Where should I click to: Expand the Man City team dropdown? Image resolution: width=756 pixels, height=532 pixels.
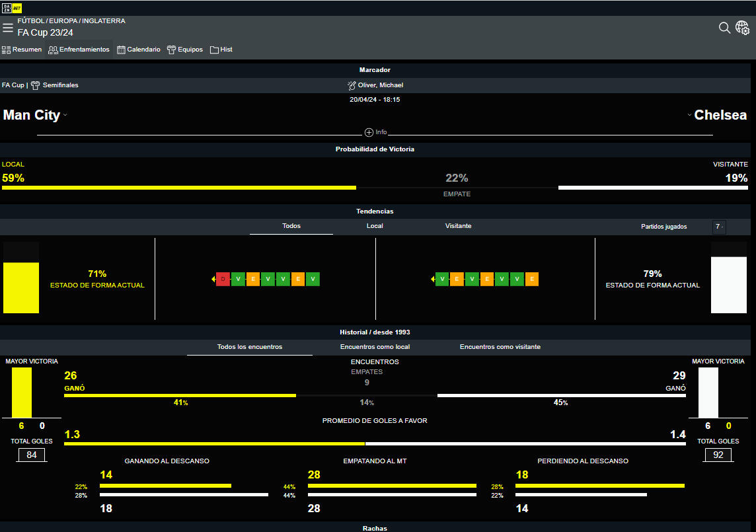click(x=65, y=116)
